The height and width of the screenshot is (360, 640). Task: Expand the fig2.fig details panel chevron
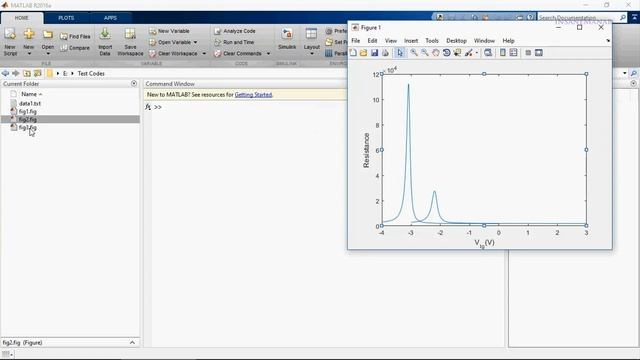(x=132, y=342)
